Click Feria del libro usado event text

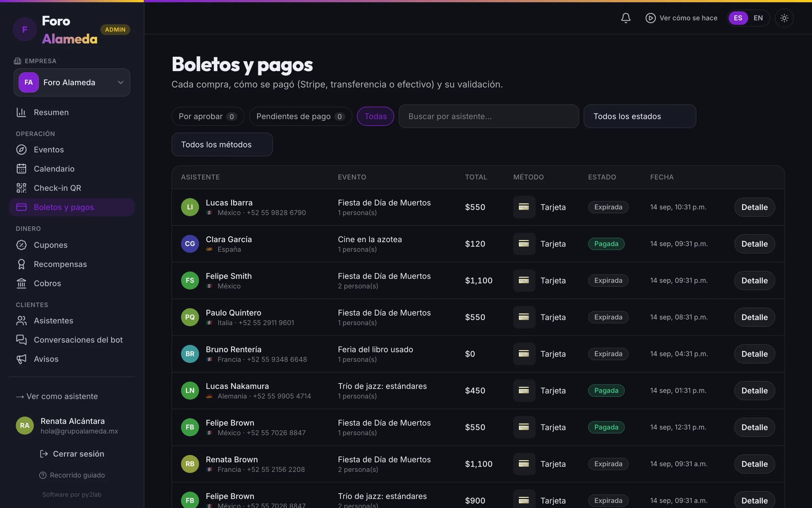375,350
